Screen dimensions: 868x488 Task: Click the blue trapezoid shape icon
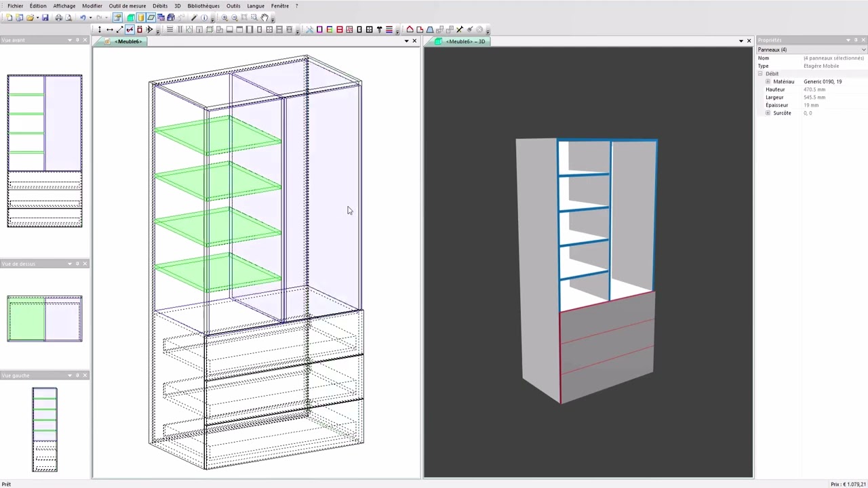click(430, 30)
